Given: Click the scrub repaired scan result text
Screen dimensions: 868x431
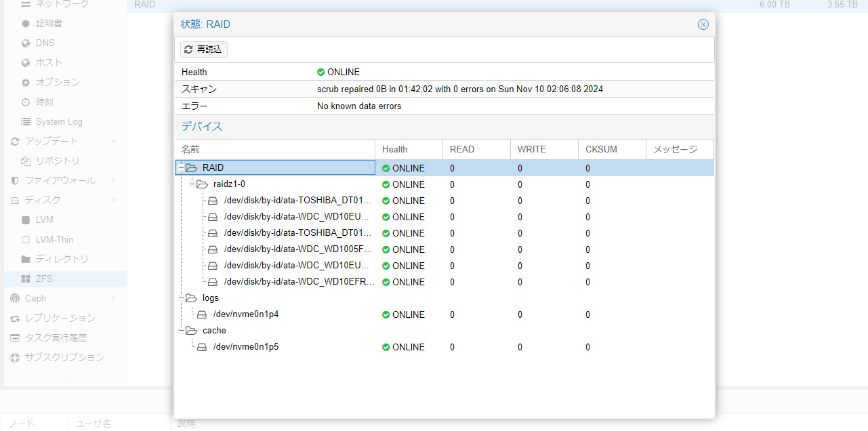Looking at the screenshot, I should coord(460,89).
